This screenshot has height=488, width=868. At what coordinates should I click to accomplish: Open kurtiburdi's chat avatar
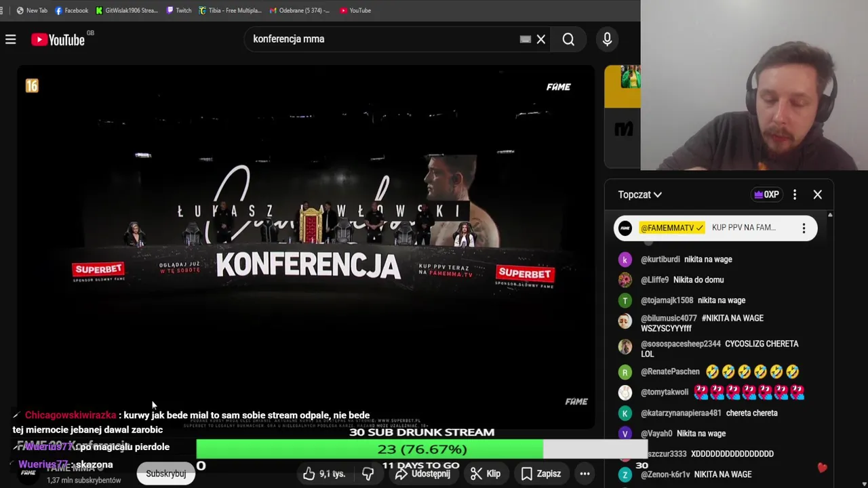pos(625,260)
